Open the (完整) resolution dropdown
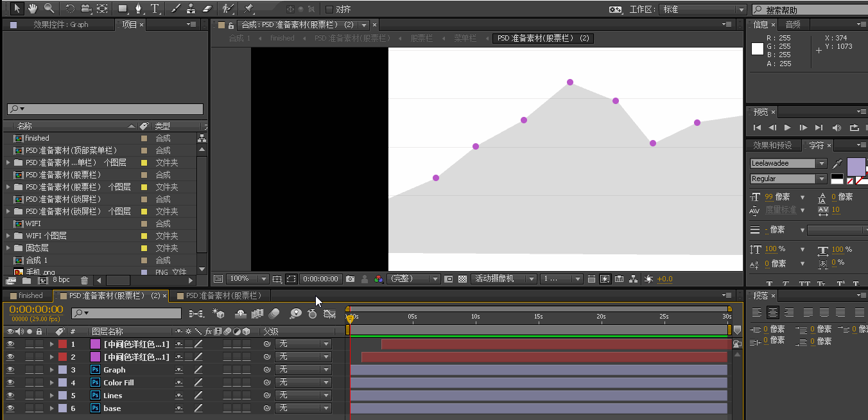This screenshot has width=868, height=420. pyautogui.click(x=413, y=279)
